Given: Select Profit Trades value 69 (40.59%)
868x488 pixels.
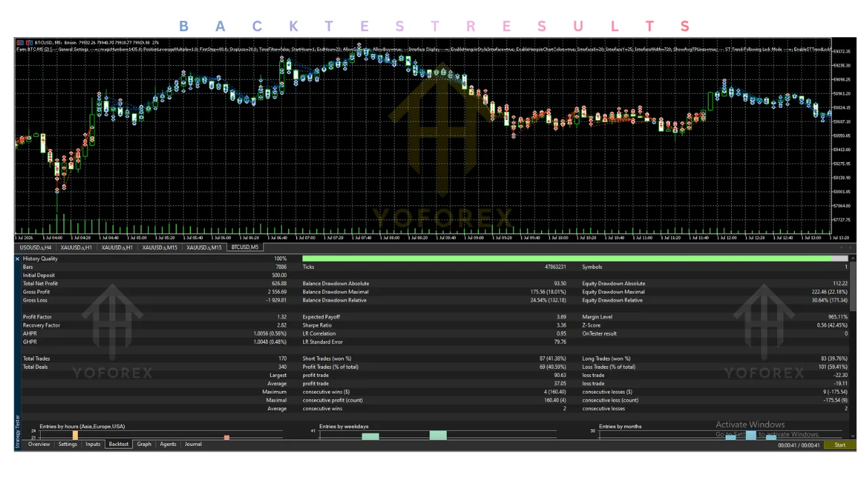Looking at the screenshot, I should [x=553, y=367].
